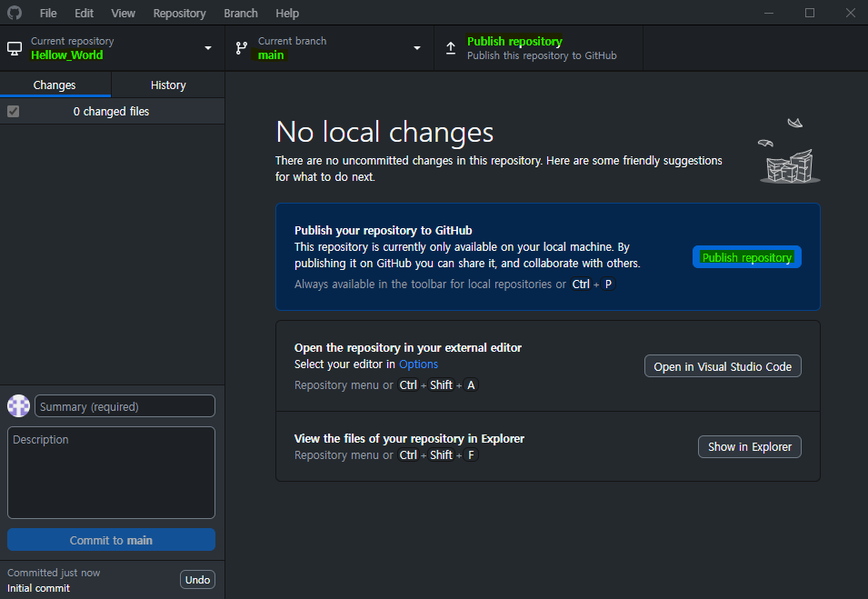Maximize the GitHub Desktop window
The height and width of the screenshot is (599, 868).
pos(809,13)
